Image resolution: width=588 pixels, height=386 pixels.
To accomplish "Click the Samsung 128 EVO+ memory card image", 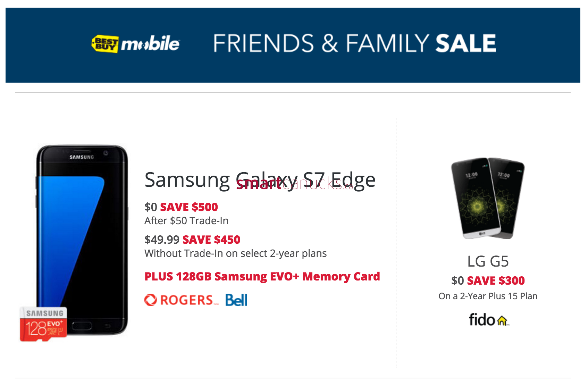I will (x=43, y=324).
